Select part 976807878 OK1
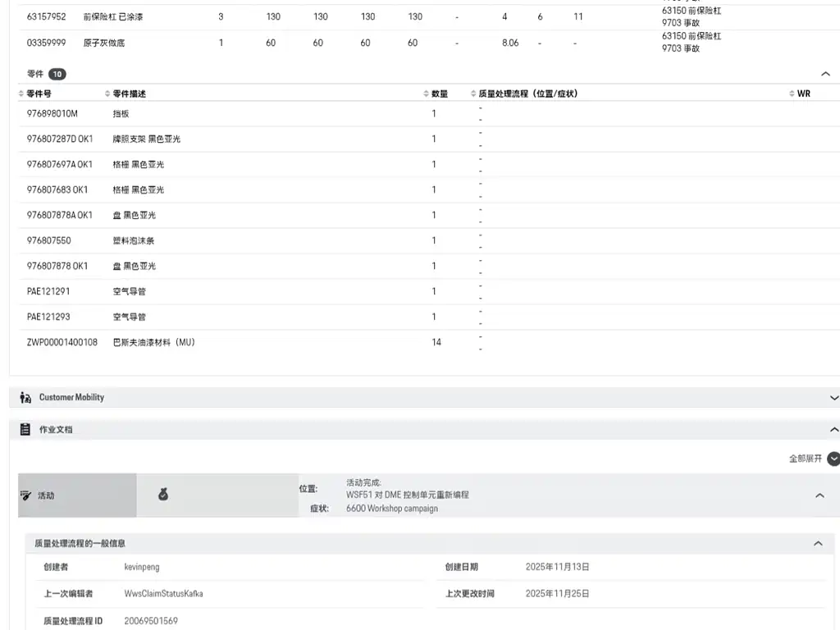Image resolution: width=840 pixels, height=630 pixels. 57,266
